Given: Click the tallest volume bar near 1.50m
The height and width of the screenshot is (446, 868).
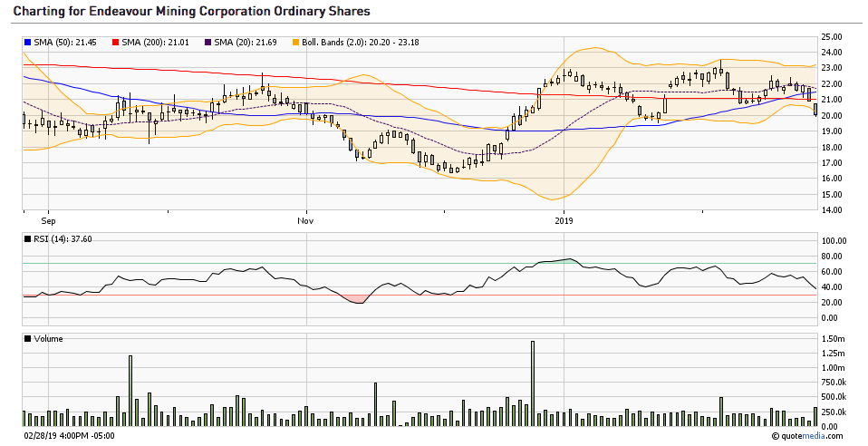Looking at the screenshot, I should tap(533, 383).
